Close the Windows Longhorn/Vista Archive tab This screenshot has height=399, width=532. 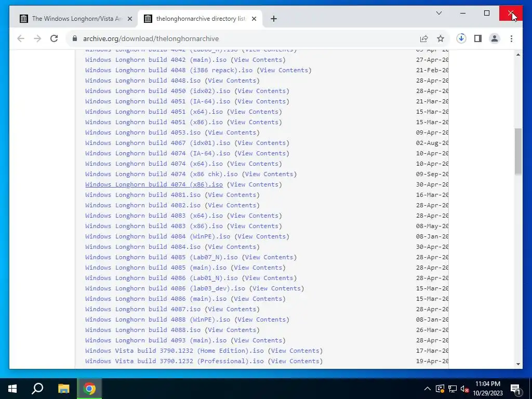pos(129,19)
